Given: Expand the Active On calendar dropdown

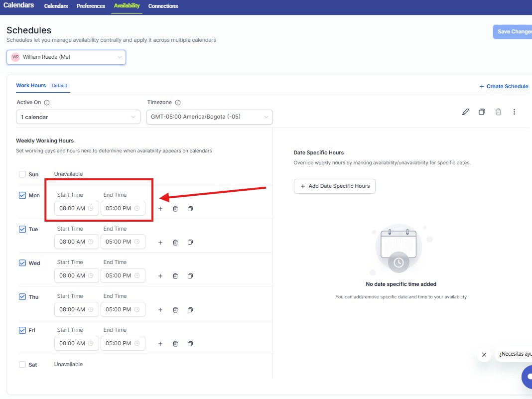Looking at the screenshot, I should tap(78, 117).
